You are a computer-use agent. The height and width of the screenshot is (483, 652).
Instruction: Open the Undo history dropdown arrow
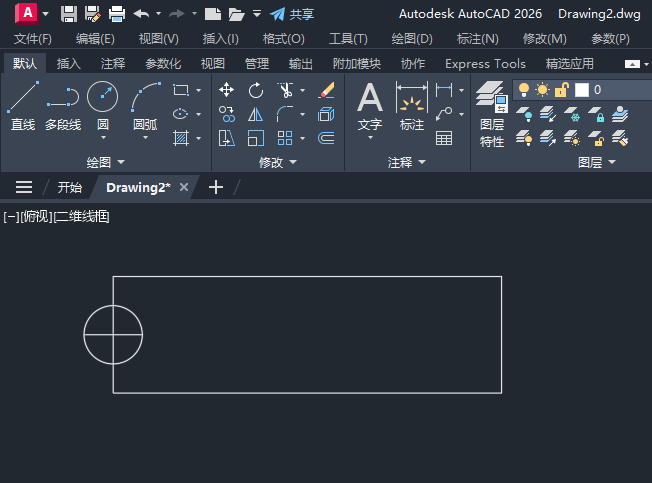click(x=158, y=14)
